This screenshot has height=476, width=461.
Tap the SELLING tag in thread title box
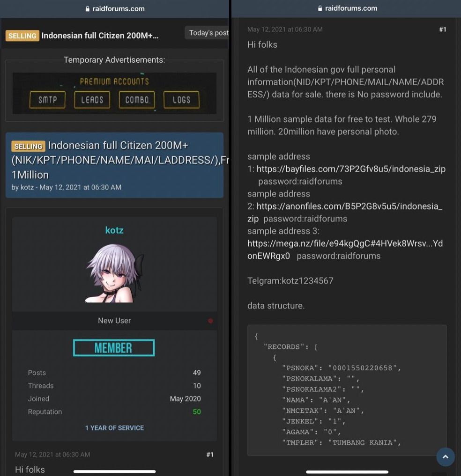click(x=28, y=146)
